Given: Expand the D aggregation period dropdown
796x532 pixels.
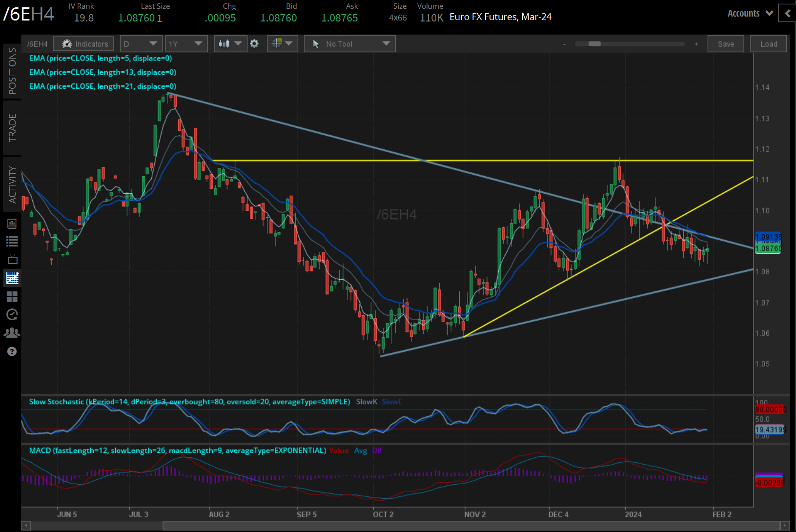Looking at the screenshot, I should [141, 44].
